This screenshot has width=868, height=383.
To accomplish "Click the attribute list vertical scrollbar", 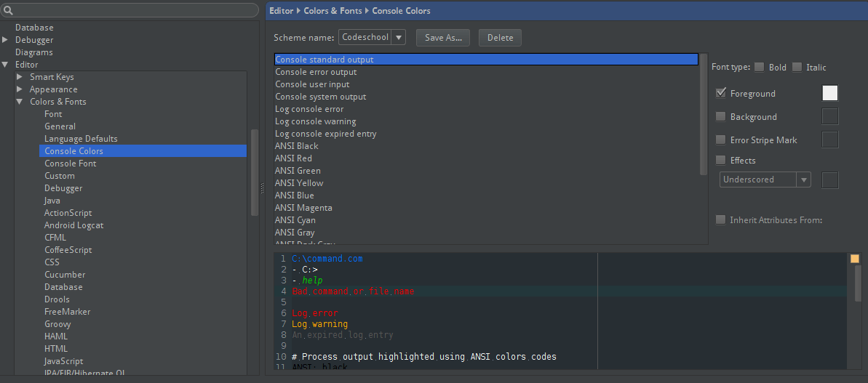I will point(704,114).
